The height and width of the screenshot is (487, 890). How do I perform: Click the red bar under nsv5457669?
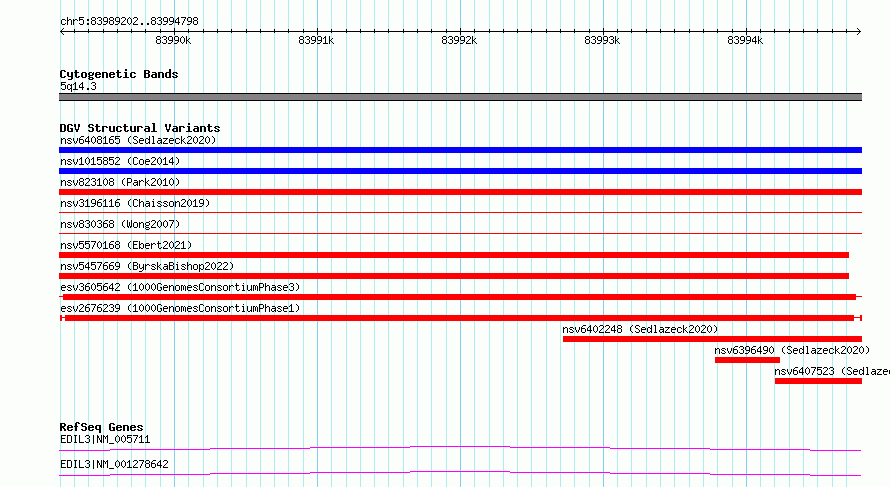coord(454,276)
